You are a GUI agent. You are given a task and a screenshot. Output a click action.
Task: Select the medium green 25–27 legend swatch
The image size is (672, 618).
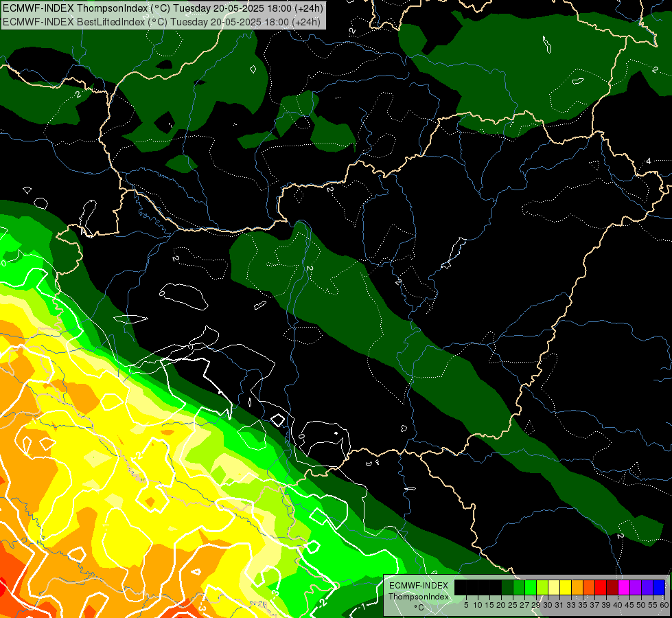tap(519, 587)
